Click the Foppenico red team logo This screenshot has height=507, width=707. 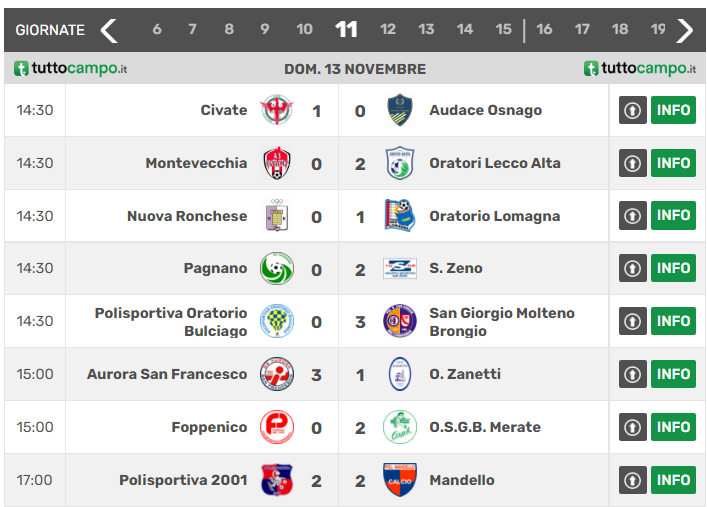[276, 427]
